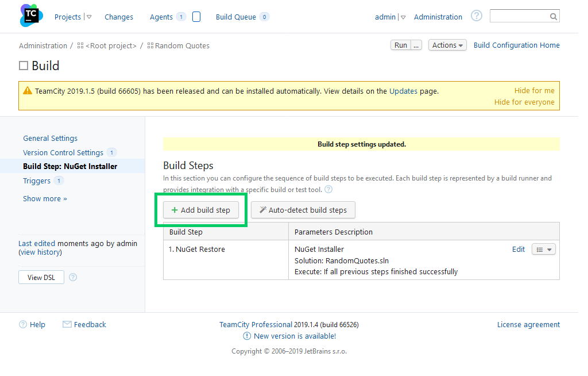Open the Feedback link

click(x=90, y=324)
